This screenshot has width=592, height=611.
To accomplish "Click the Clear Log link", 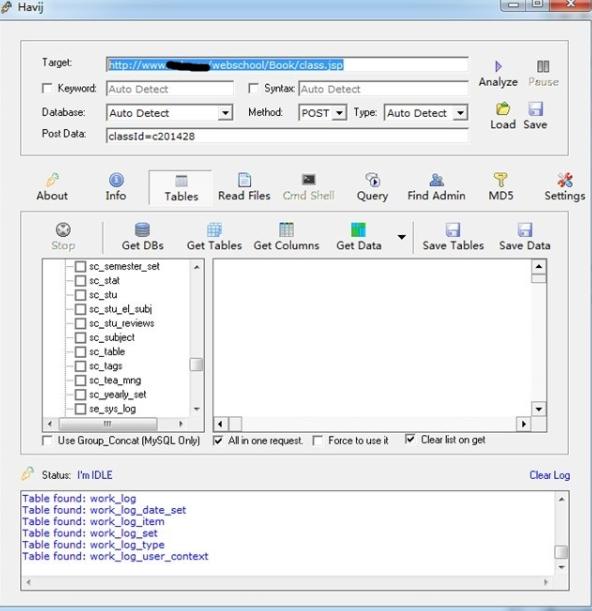I will pos(550,475).
